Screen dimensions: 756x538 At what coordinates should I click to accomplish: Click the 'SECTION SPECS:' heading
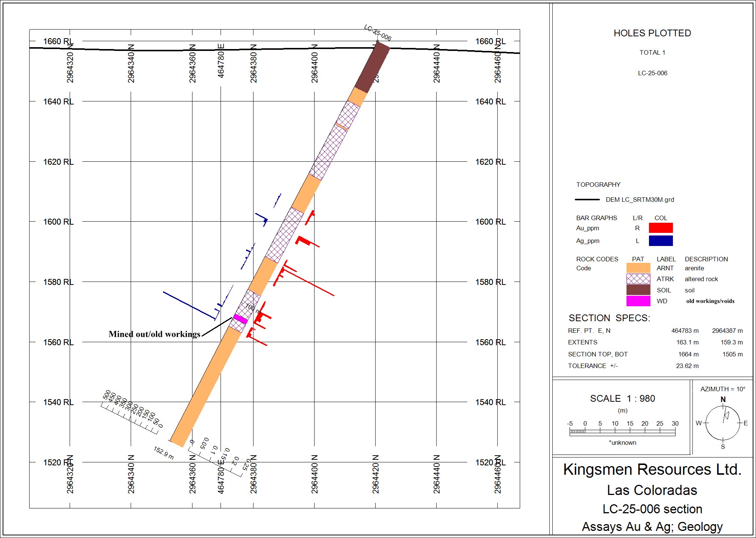tap(609, 318)
